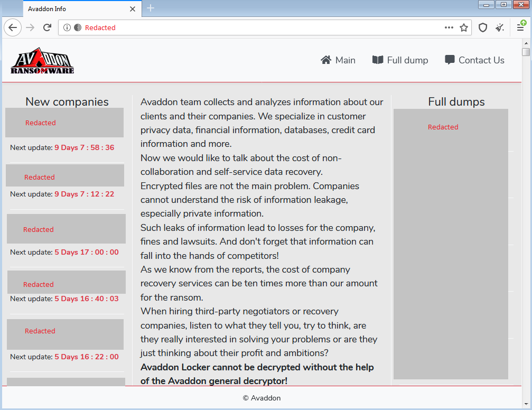The image size is (532, 410).
Task: Open company card above 9 Days 7:12:22 timer
Action: point(65,175)
